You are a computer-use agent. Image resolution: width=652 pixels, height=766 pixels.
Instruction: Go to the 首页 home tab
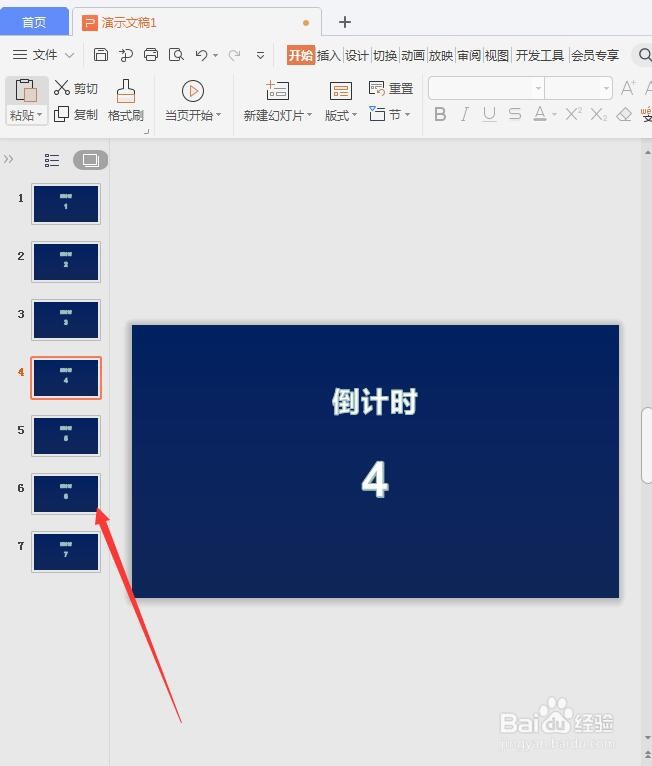click(34, 22)
